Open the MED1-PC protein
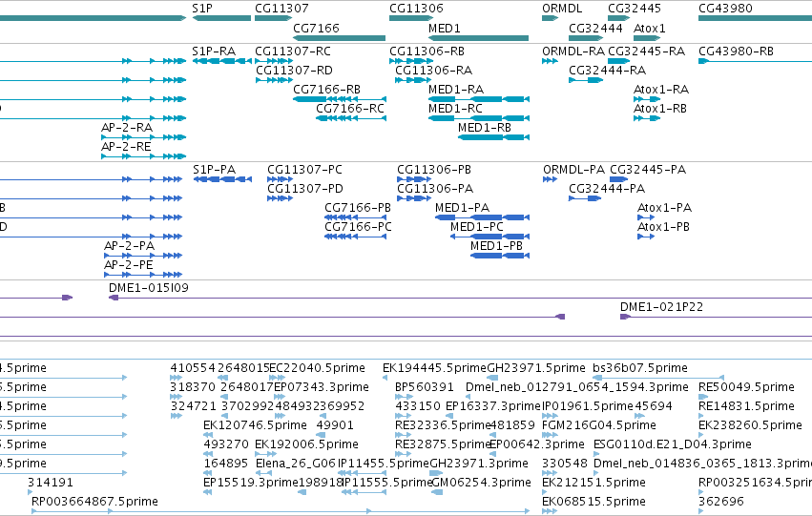Image resolution: width=812 pixels, height=516 pixels. point(489,237)
